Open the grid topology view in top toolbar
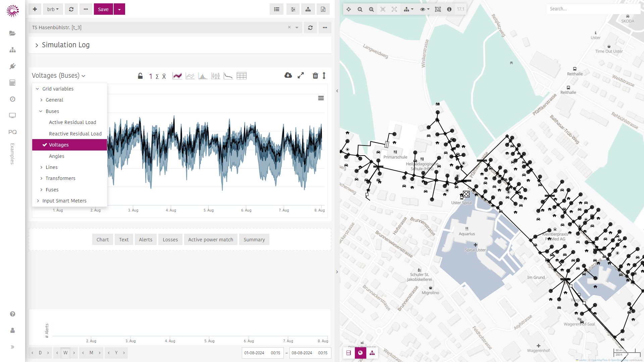 [308, 9]
